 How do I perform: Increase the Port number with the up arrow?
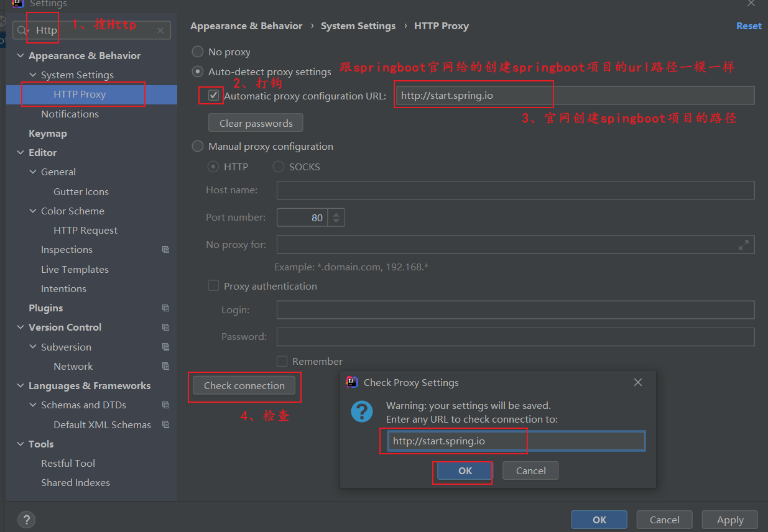pyautogui.click(x=336, y=213)
